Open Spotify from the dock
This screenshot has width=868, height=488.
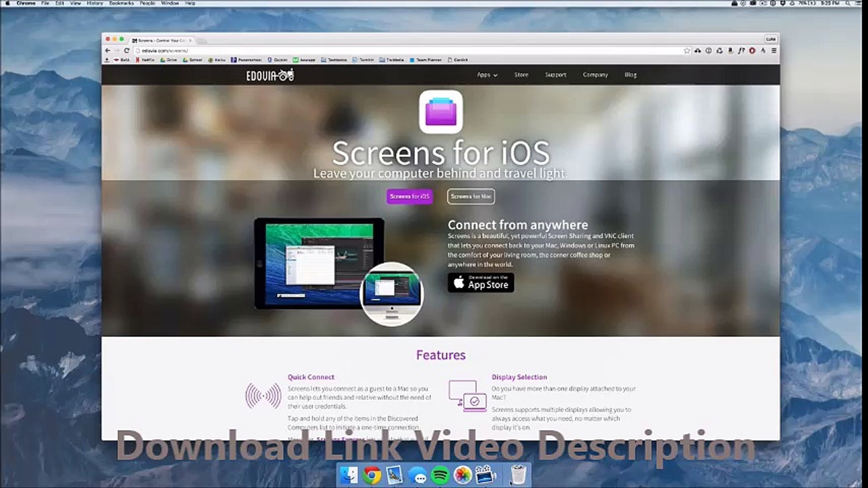[440, 475]
